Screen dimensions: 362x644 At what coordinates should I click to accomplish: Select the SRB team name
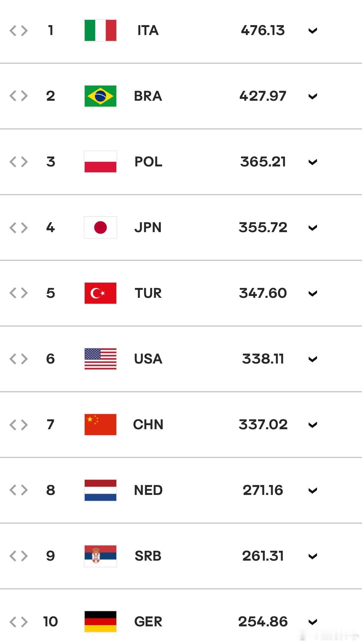coord(148,556)
